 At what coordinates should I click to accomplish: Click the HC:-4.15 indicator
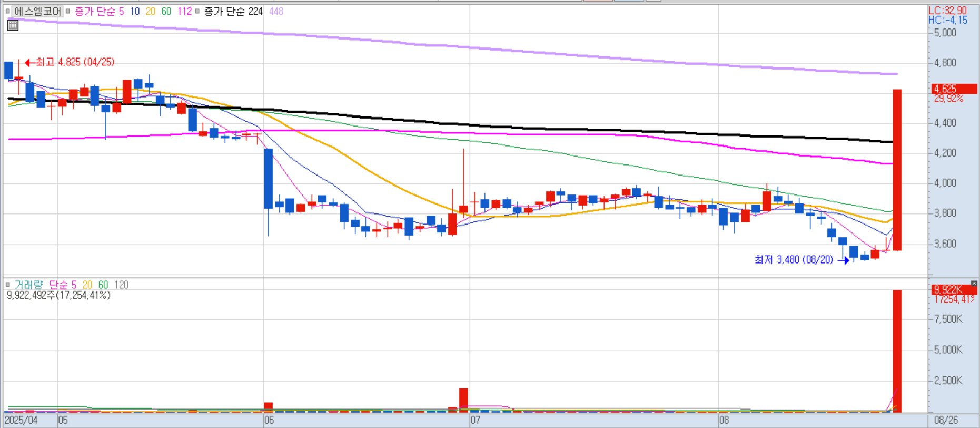pos(948,20)
